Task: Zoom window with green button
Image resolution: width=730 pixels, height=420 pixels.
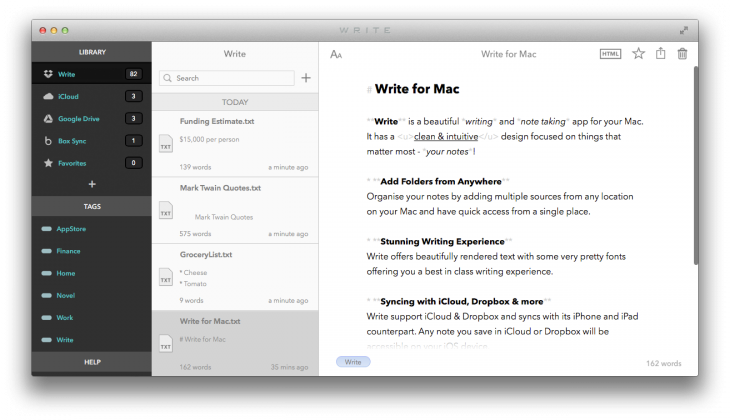Action: point(65,31)
